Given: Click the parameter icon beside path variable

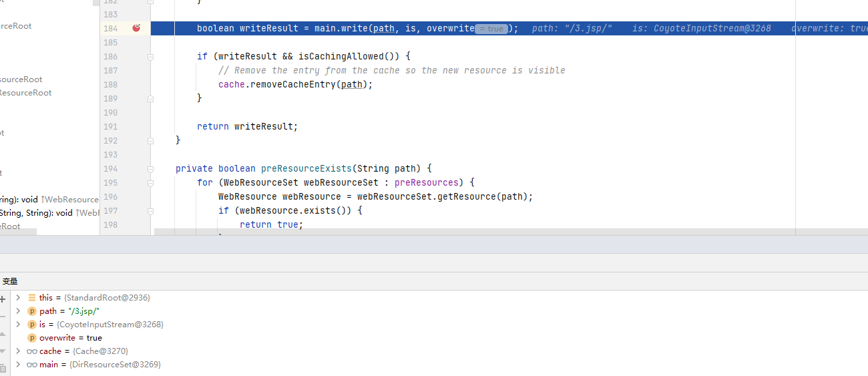Looking at the screenshot, I should coord(32,311).
